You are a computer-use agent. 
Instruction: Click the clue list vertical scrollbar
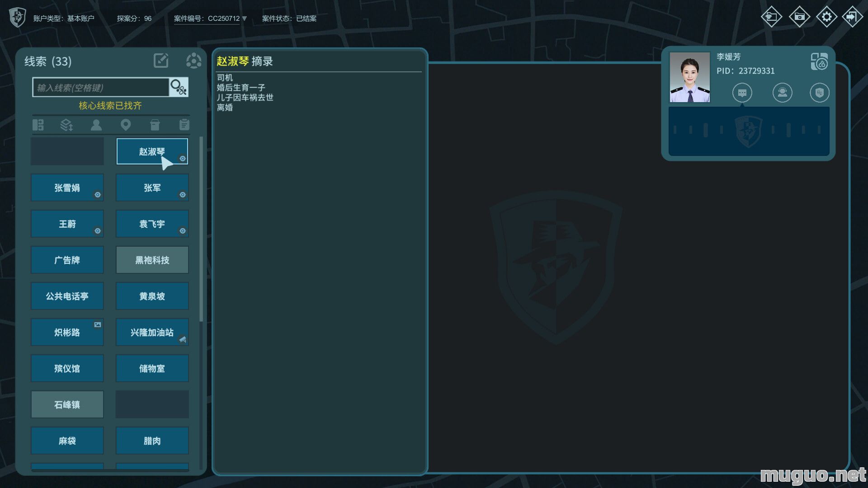(x=201, y=229)
